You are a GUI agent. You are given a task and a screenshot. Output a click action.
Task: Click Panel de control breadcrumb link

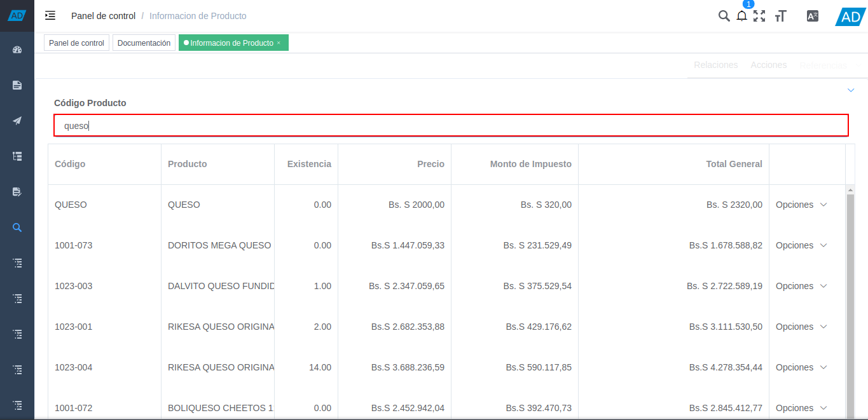[103, 16]
